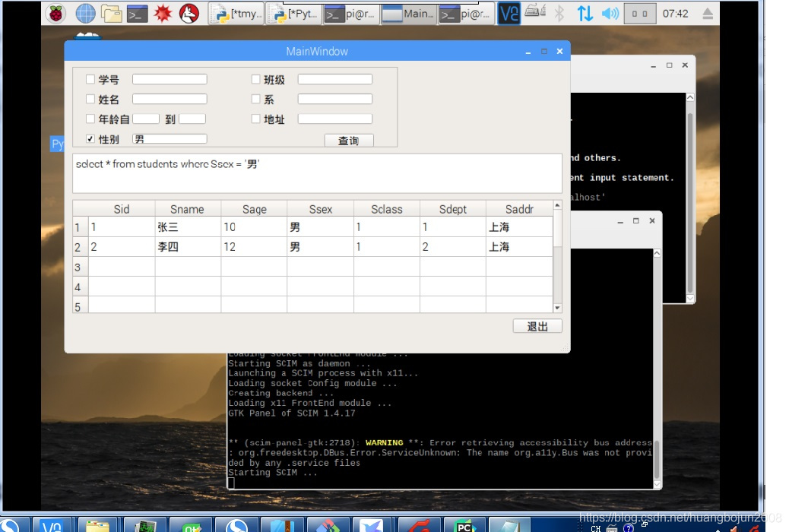Image resolution: width=789 pixels, height=532 pixels.
Task: Click the SQL select statement text box
Action: point(317,173)
